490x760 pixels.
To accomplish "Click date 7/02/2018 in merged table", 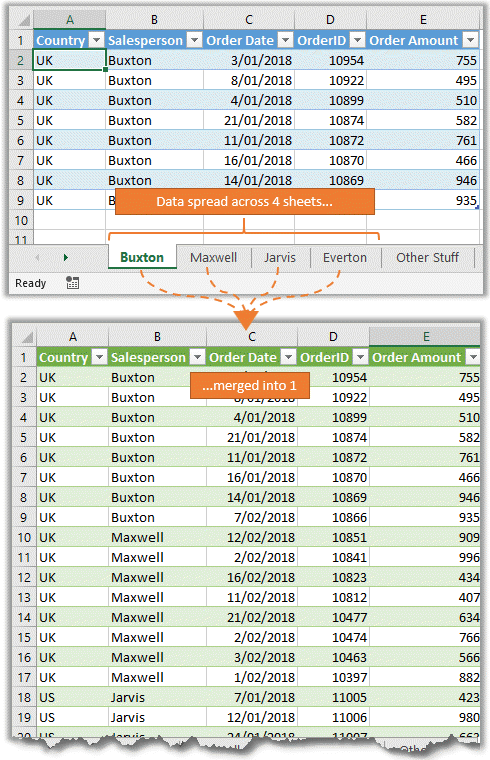I will (x=252, y=518).
